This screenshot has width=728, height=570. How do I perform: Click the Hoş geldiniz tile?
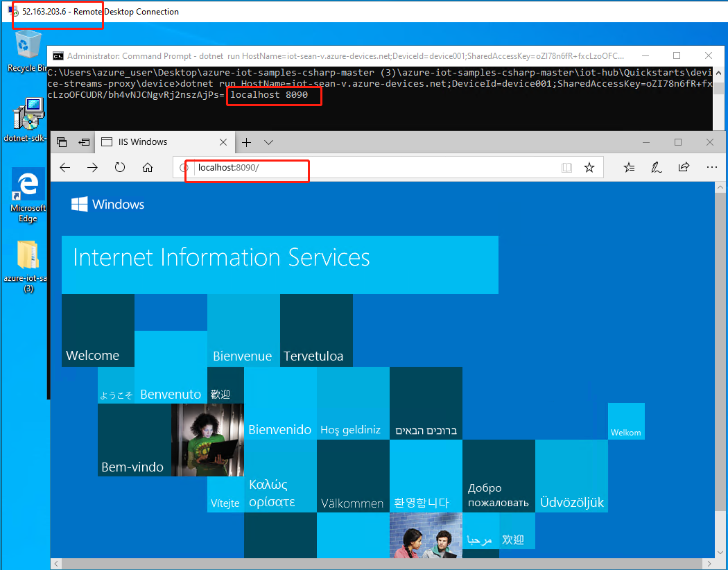353,403
